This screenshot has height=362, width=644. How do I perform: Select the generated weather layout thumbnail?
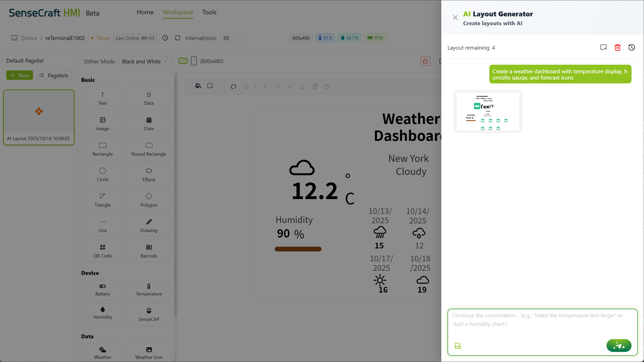(488, 111)
